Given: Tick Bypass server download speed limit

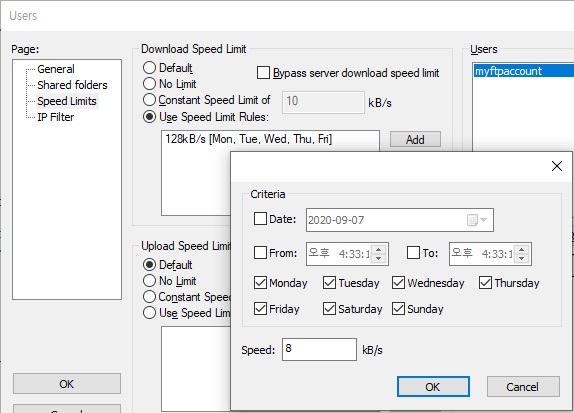Looking at the screenshot, I should [263, 72].
